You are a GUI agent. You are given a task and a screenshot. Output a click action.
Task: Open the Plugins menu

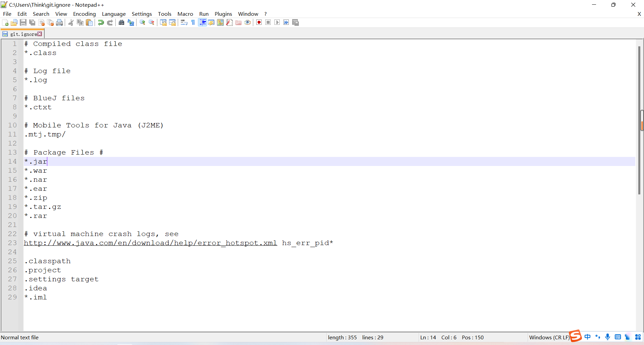[223, 14]
